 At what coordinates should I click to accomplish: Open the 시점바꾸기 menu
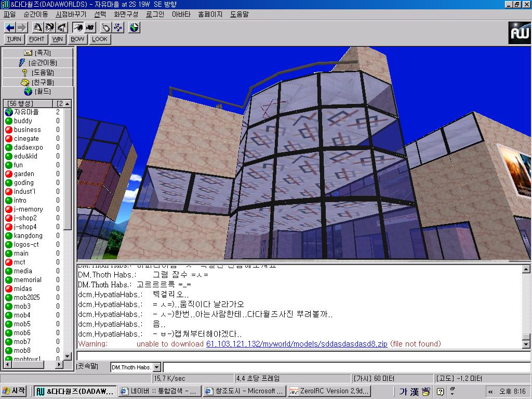[71, 15]
